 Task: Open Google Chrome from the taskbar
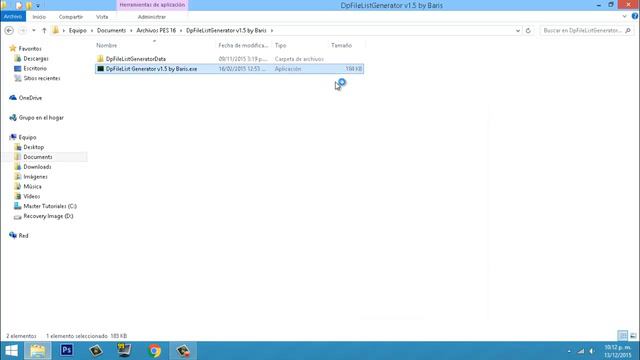(x=154, y=351)
